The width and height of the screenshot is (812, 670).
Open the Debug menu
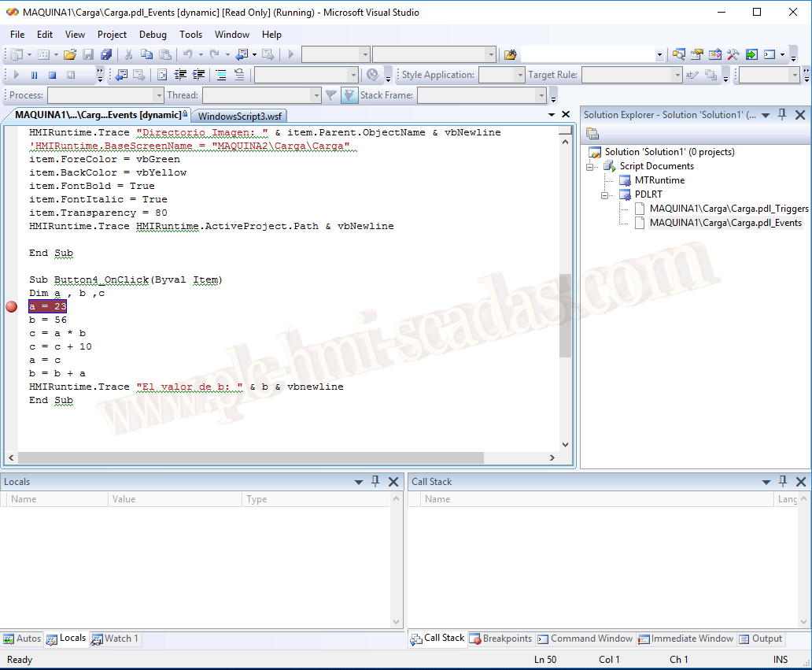153,35
